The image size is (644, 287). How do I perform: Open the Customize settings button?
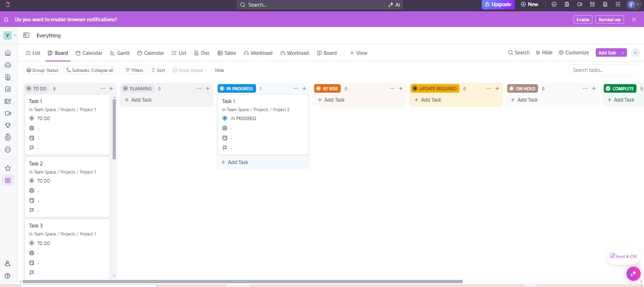(x=574, y=53)
